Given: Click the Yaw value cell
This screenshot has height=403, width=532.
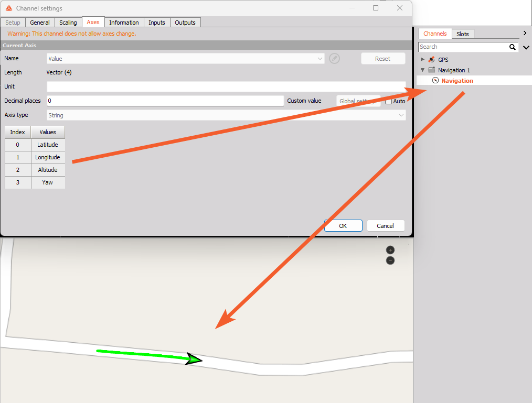Looking at the screenshot, I should pyautogui.click(x=48, y=182).
